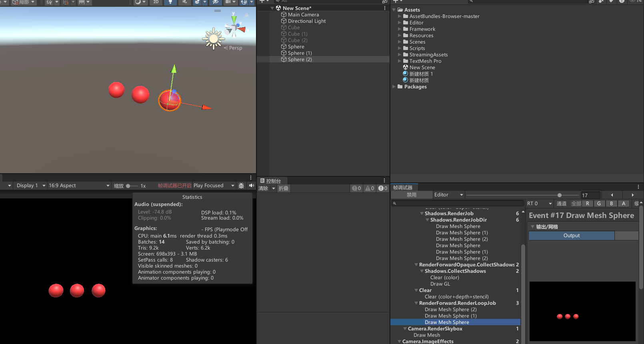Screen dimensions: 644x344
Task: Step to next frame debugger event
Action: pyautogui.click(x=632, y=195)
